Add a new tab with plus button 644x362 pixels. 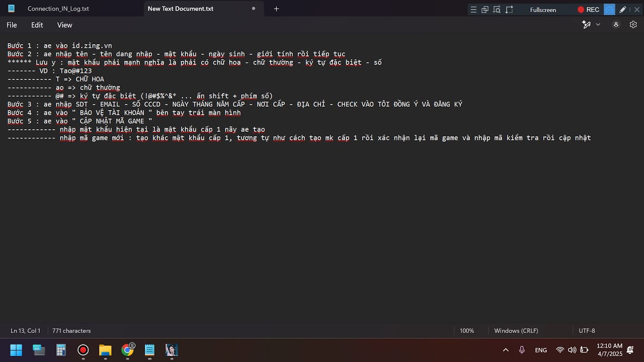276,9
